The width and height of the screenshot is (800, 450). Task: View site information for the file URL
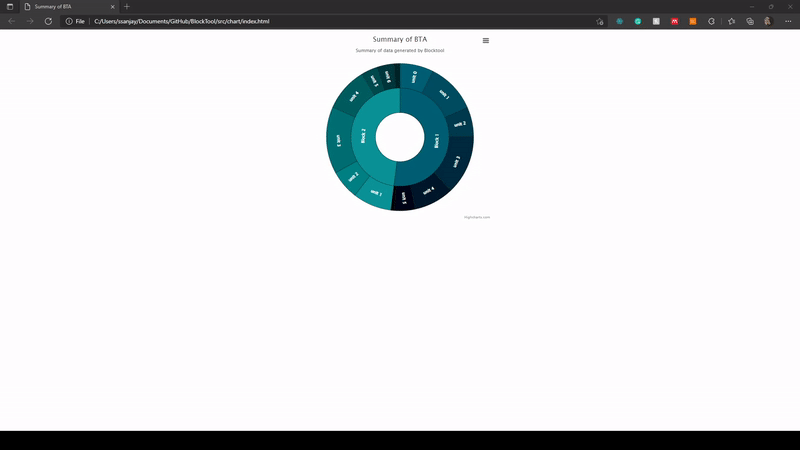(x=75, y=21)
